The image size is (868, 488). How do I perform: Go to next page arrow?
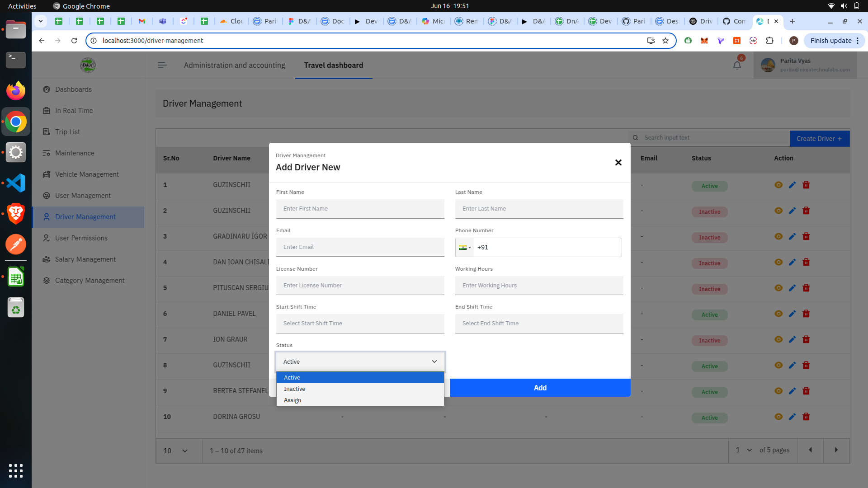[x=836, y=450]
